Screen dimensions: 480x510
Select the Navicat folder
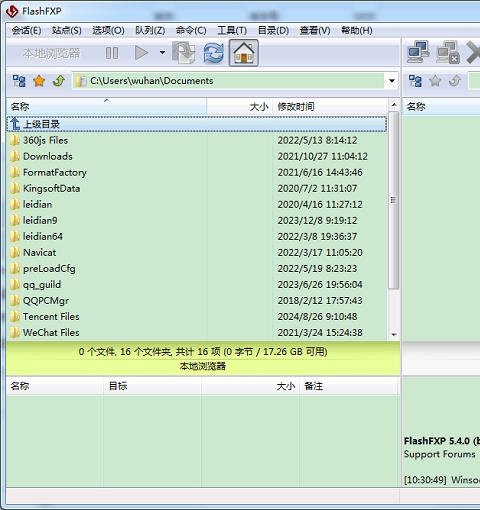tap(197, 252)
